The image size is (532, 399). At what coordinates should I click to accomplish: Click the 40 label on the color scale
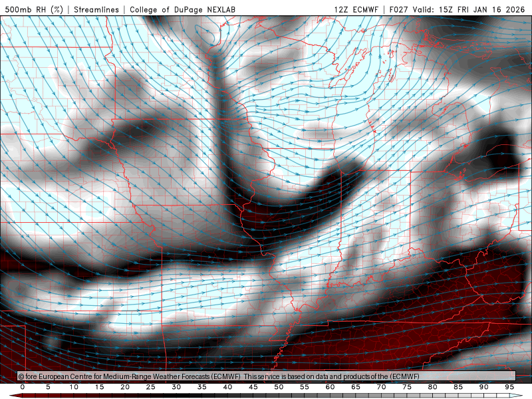(227, 387)
